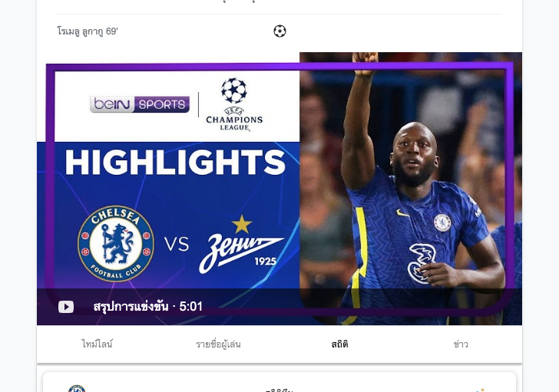Click the Zenit 1925 logo
The width and height of the screenshot is (559, 392).
pyautogui.click(x=242, y=244)
